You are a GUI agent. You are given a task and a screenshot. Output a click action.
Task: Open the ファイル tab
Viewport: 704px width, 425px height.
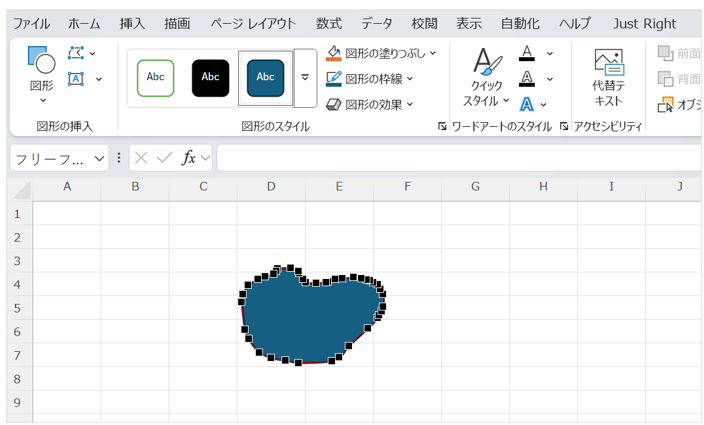[31, 23]
